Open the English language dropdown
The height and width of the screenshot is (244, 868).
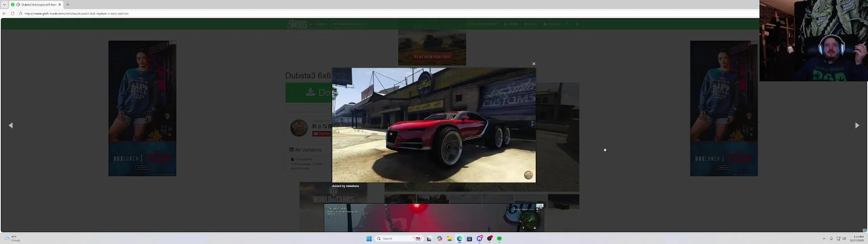point(320,24)
